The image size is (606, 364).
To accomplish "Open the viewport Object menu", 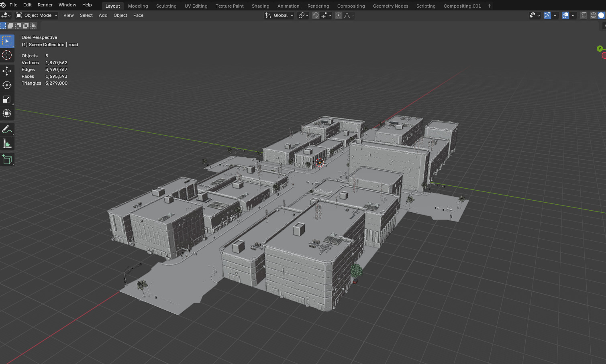I will 120,15.
